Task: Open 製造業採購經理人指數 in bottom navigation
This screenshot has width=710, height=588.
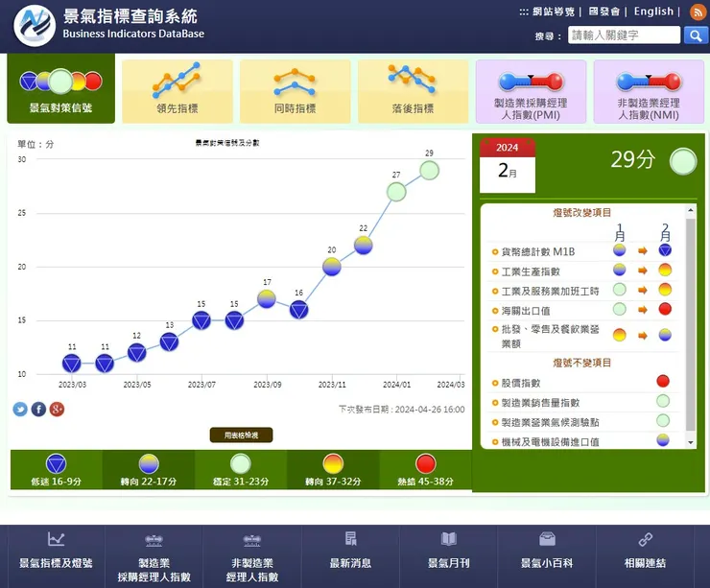Action: [154, 556]
